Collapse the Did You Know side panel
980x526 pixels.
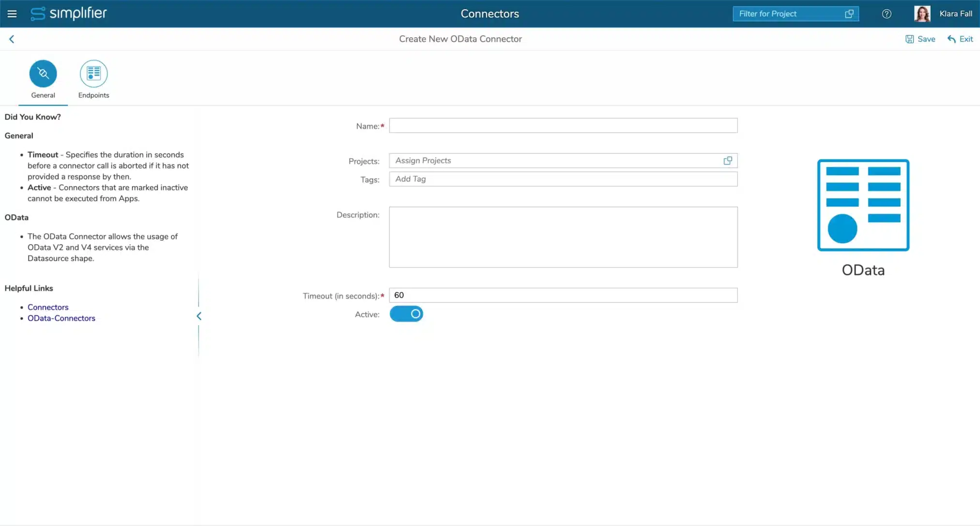199,316
